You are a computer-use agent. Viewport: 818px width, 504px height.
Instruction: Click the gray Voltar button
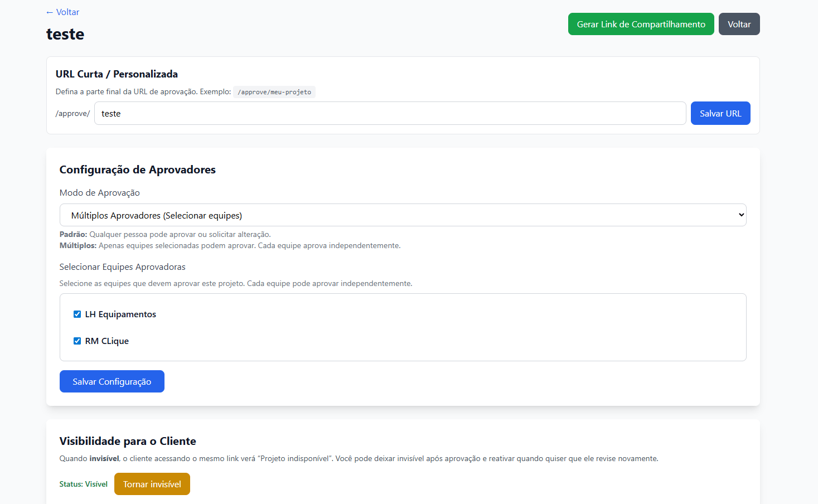pyautogui.click(x=739, y=24)
